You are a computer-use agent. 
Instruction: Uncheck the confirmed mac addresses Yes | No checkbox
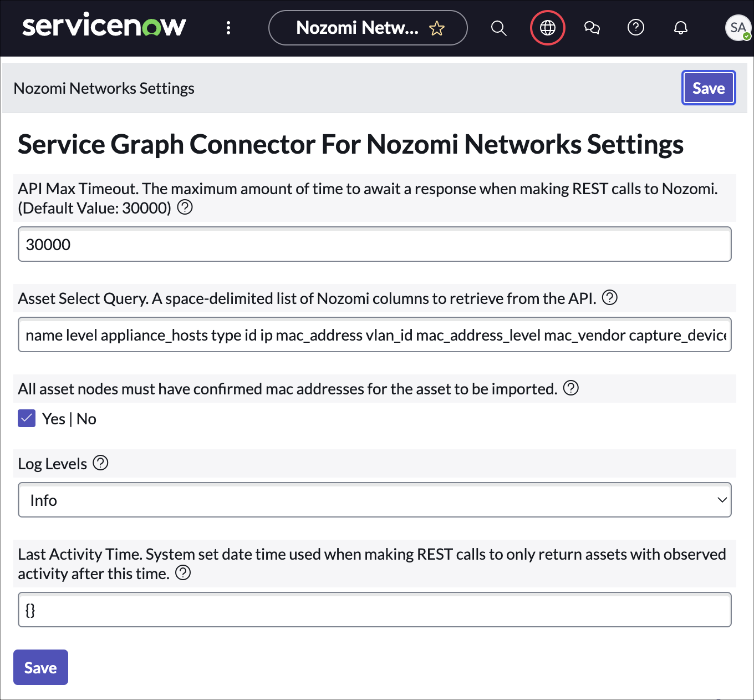27,418
